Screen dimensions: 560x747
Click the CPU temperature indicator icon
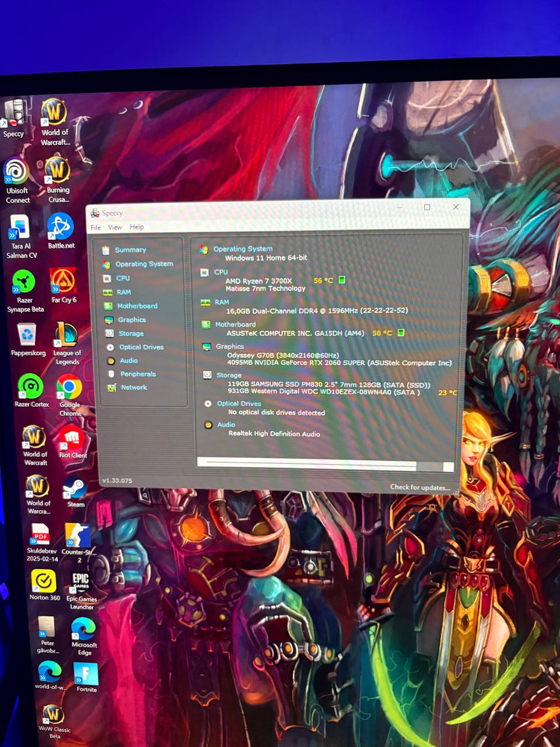coord(342,280)
